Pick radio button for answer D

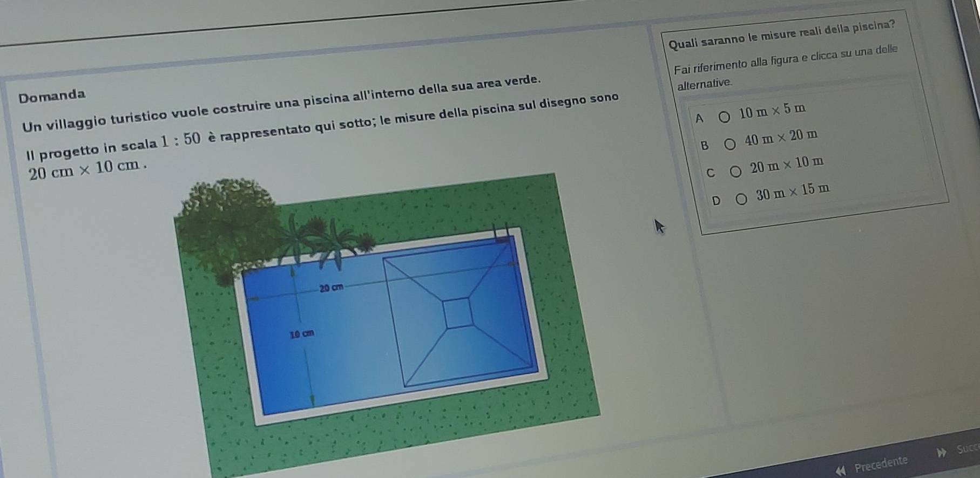(x=742, y=200)
